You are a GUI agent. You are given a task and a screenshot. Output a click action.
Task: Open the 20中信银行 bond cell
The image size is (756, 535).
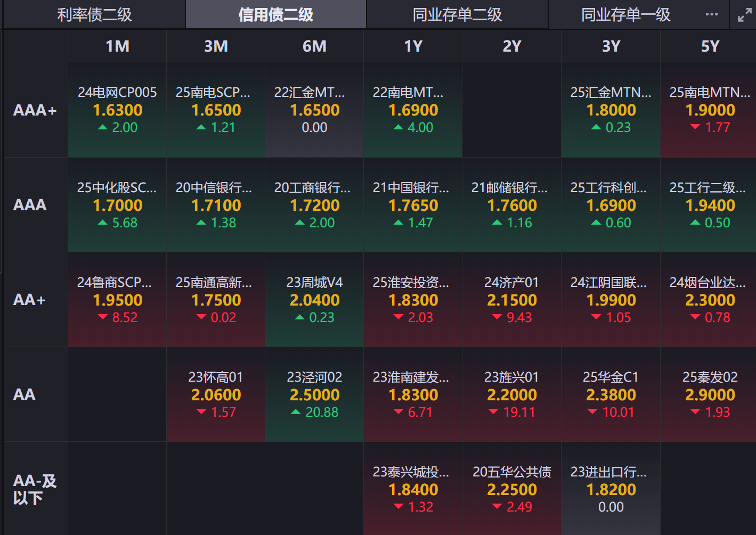(x=216, y=205)
